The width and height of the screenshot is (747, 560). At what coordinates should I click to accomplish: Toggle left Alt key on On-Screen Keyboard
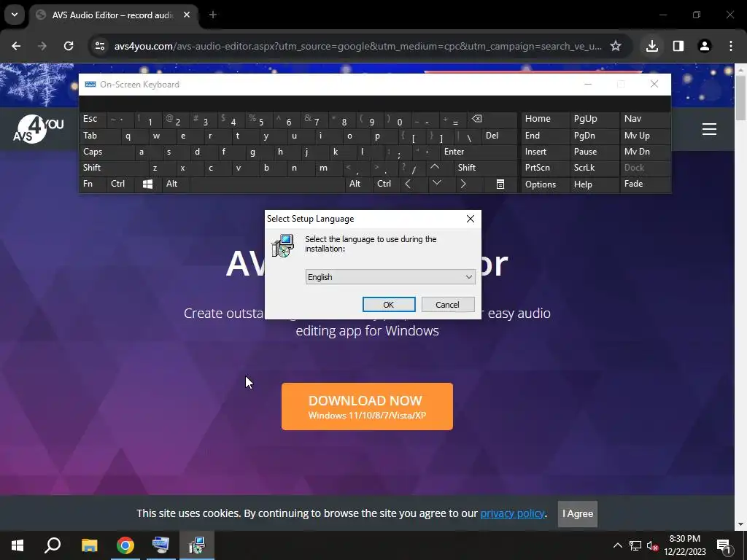[175, 184]
